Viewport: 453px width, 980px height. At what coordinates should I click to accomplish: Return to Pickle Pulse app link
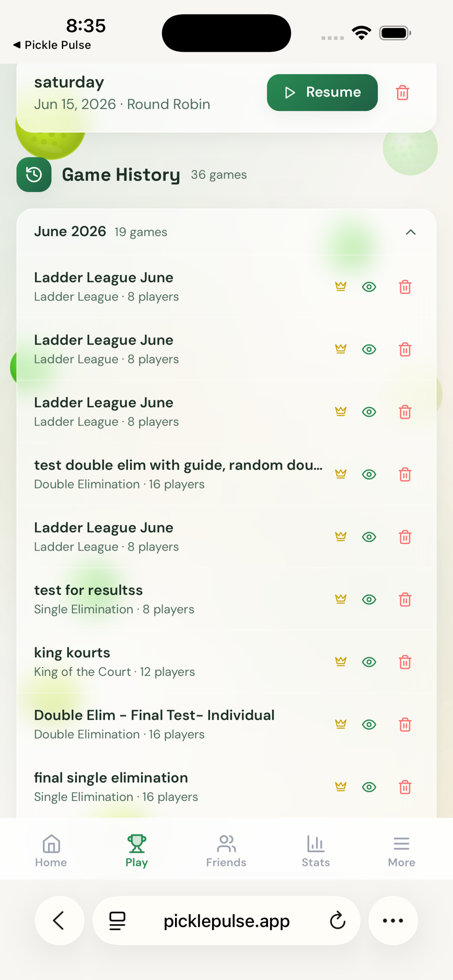pos(52,45)
